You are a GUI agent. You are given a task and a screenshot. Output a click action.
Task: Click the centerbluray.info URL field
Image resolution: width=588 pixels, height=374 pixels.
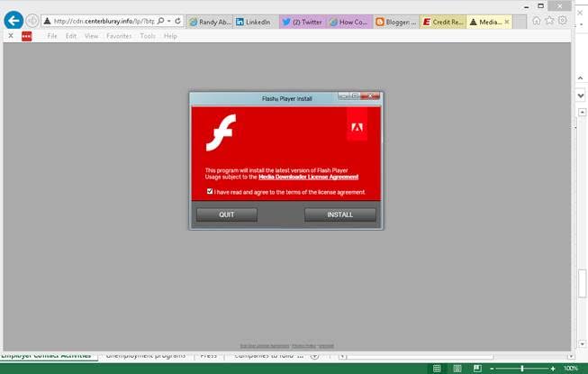104,22
